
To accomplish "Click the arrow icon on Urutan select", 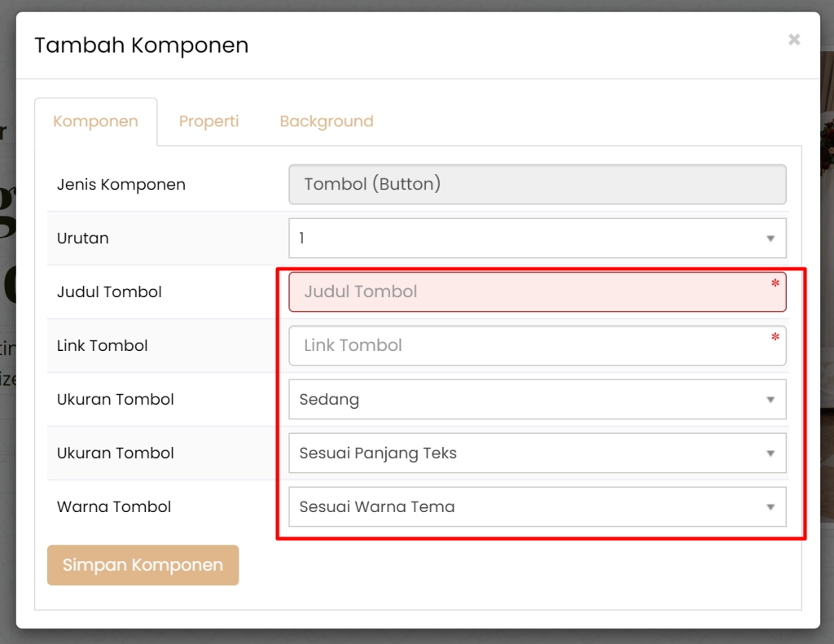I will [x=770, y=239].
